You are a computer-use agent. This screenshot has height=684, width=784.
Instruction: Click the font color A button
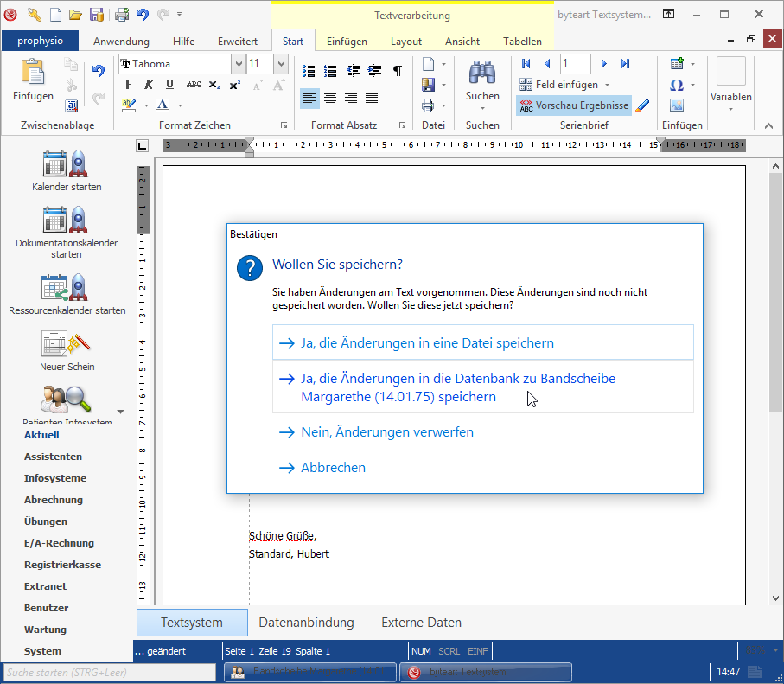(162, 105)
